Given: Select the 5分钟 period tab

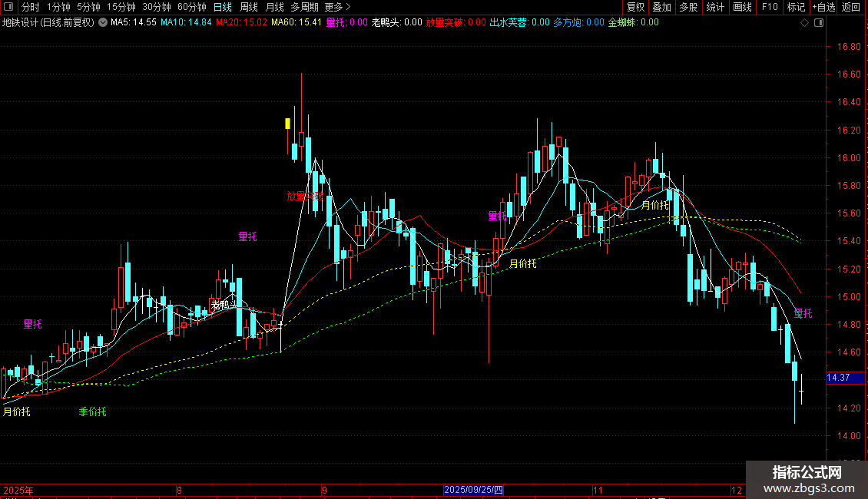Looking at the screenshot, I should coord(88,7).
